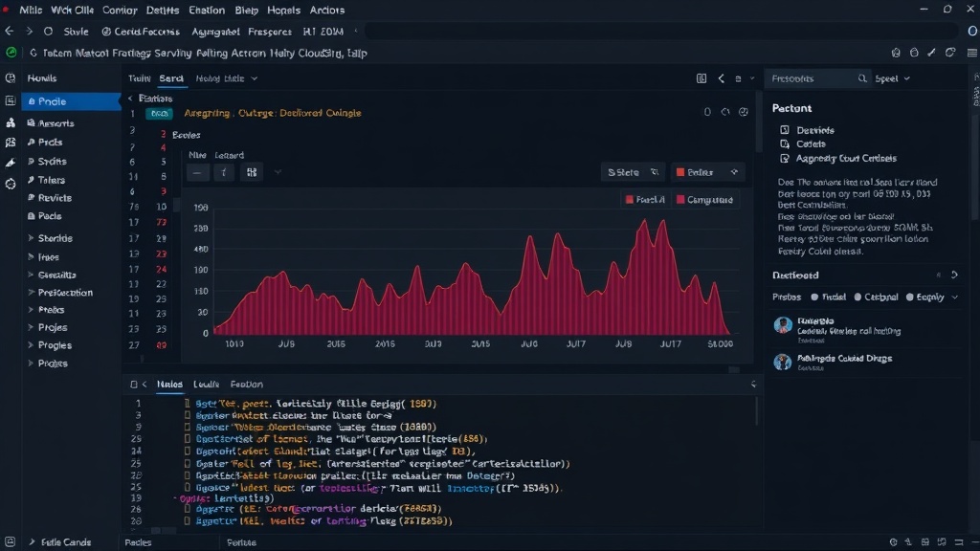Click the search icon in Fresoobts field
Viewport: 980px width, 551px height.
pyautogui.click(x=862, y=78)
